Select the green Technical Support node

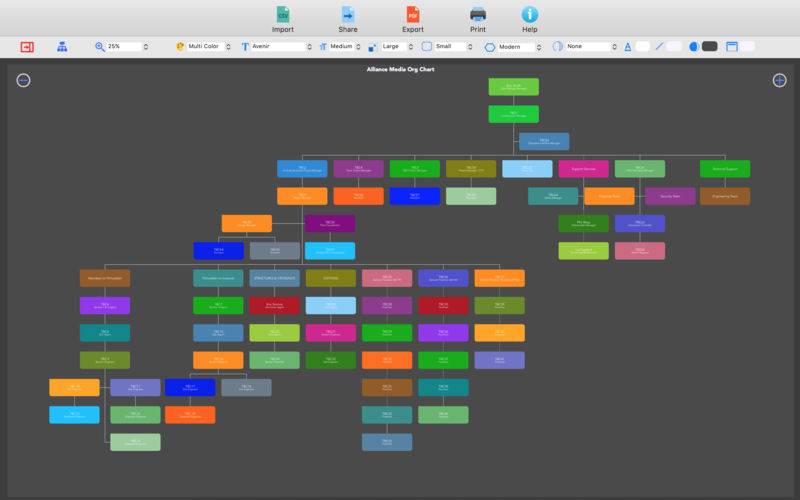[725, 169]
